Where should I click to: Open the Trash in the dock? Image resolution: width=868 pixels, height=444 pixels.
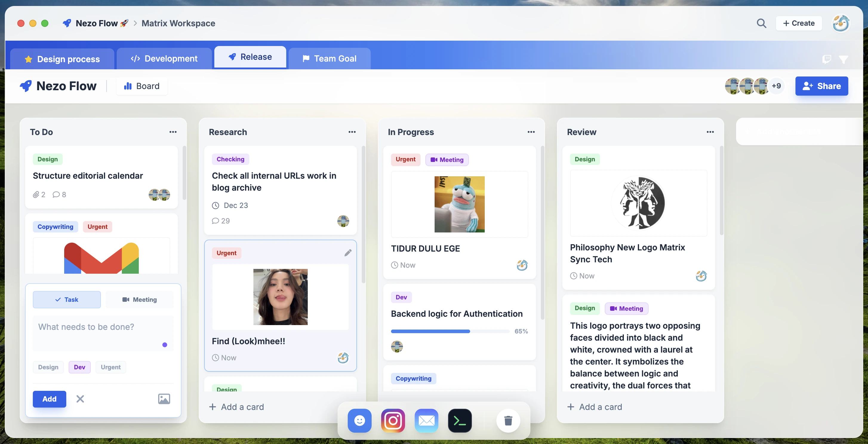508,420
